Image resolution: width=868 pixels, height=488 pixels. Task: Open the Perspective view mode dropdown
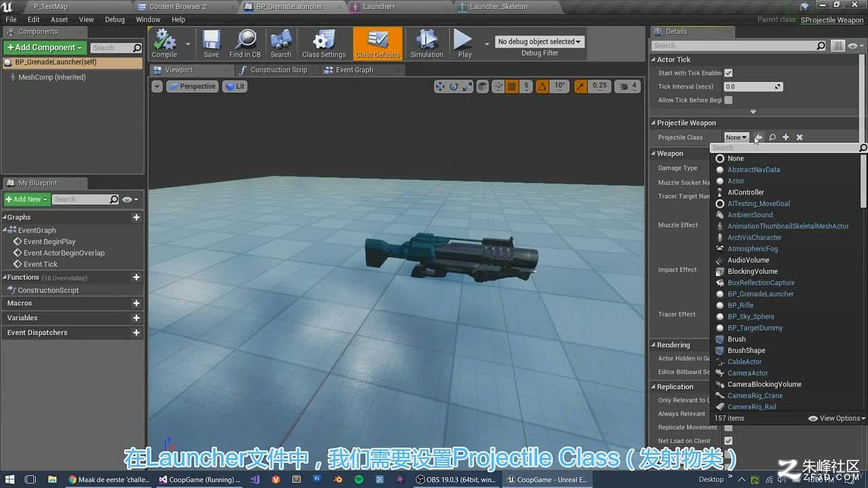[192, 86]
